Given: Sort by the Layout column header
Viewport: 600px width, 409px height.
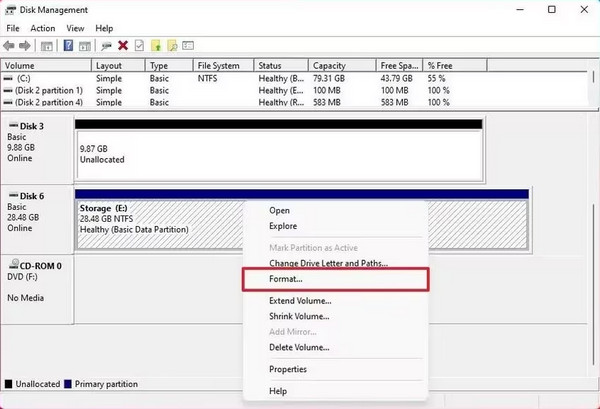Looking at the screenshot, I should click(118, 66).
